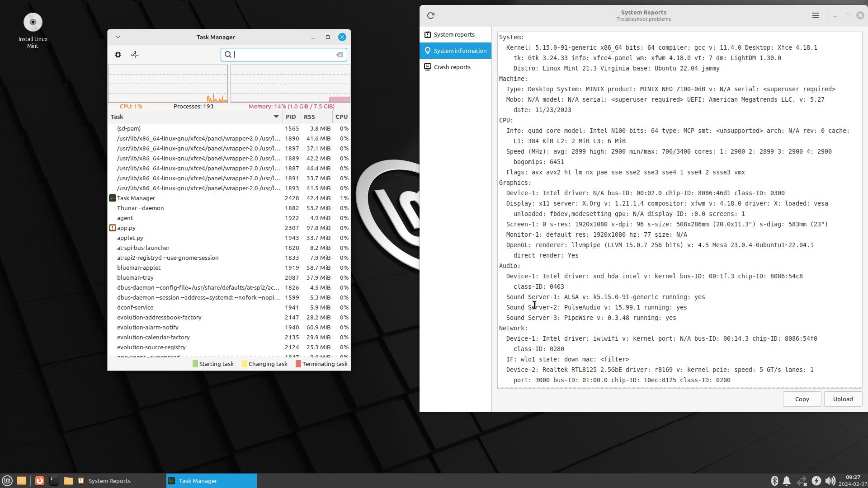Viewport: 868px width, 488px height.
Task: Select the dconf-service process
Action: 229,307
